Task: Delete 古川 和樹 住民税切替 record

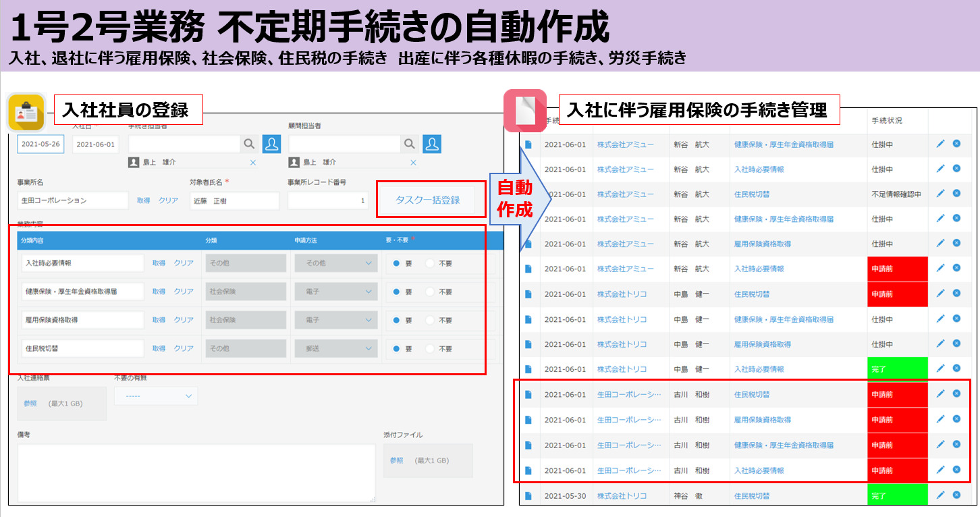Action: [956, 393]
